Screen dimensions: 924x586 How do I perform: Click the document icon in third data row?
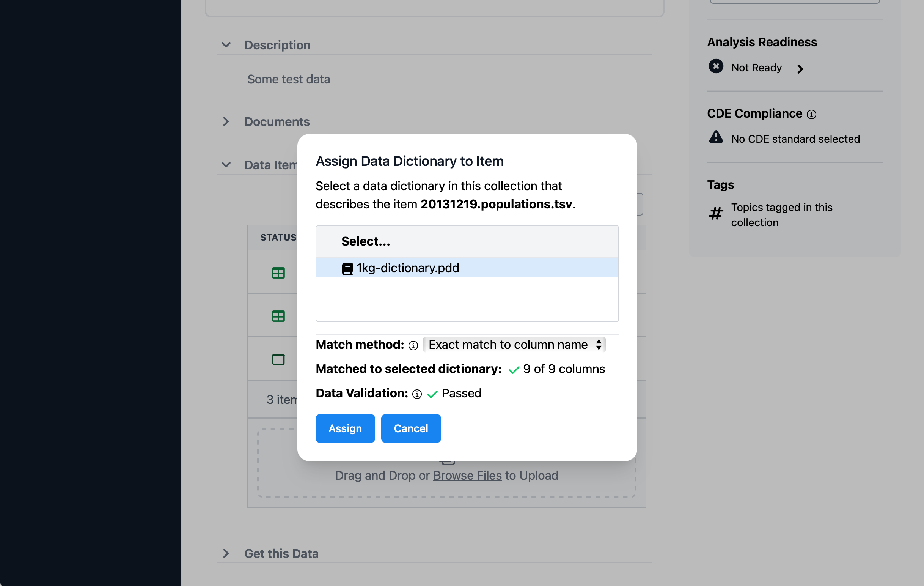point(278,359)
